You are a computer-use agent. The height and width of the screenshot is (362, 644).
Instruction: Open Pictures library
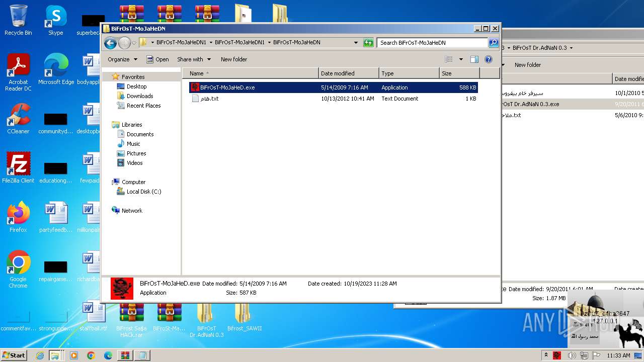(136, 153)
